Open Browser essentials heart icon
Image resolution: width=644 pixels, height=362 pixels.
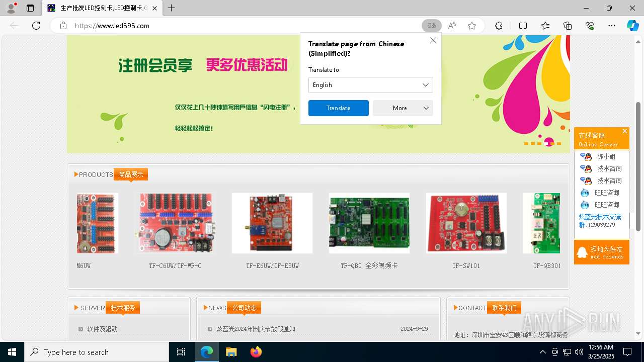pos(590,26)
